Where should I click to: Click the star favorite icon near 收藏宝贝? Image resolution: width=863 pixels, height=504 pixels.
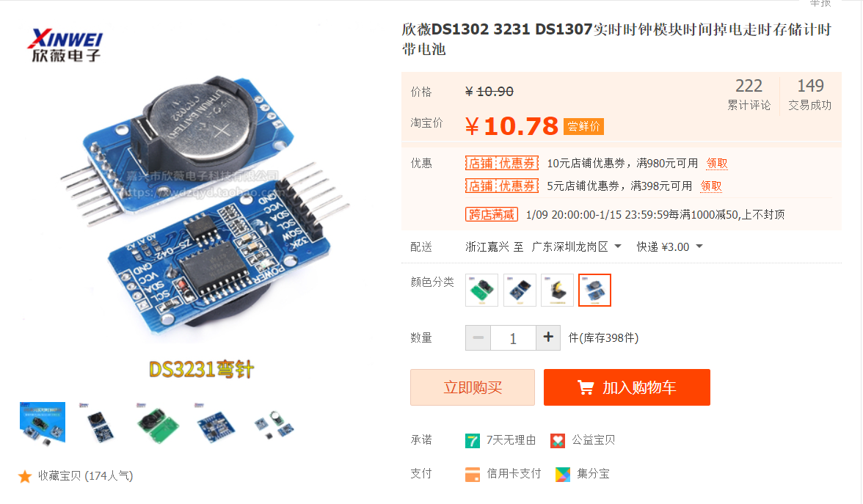pos(25,477)
